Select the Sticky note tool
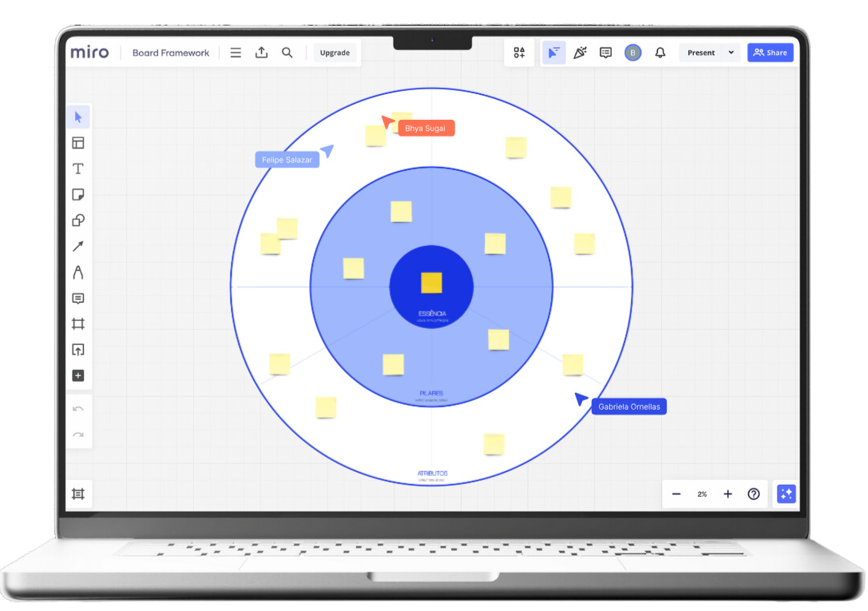The image size is (868, 611). tap(78, 195)
